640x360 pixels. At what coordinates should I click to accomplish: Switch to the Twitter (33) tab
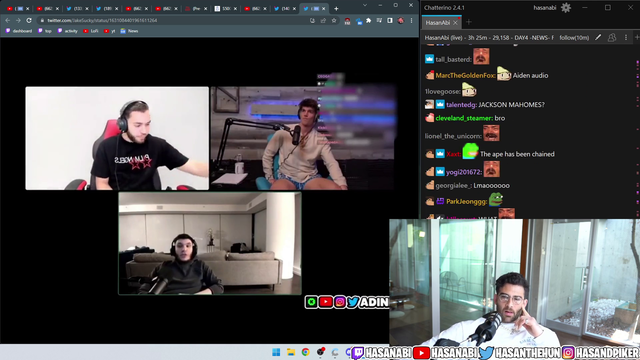[x=77, y=9]
